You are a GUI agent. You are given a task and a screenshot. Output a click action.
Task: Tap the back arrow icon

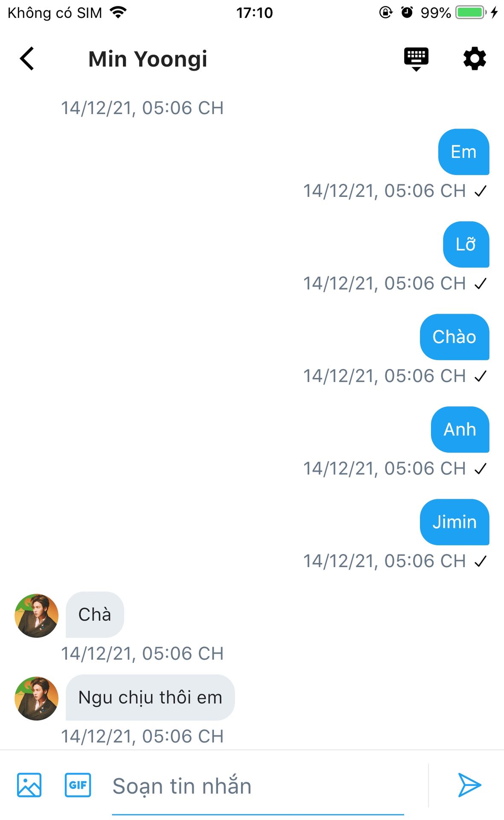pos(27,59)
